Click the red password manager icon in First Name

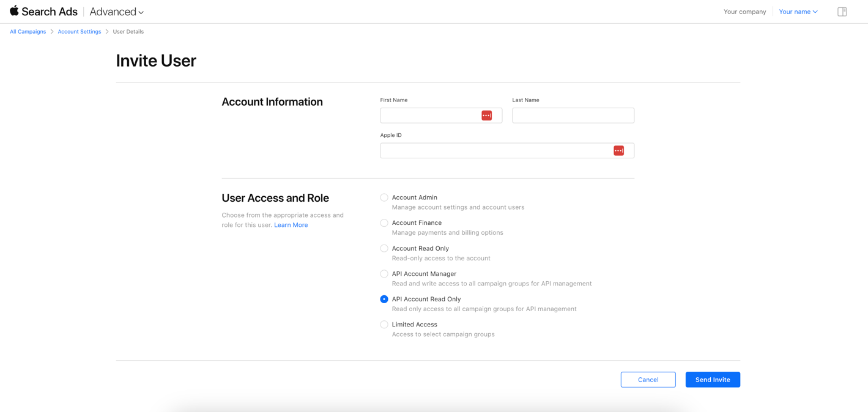[x=486, y=116]
